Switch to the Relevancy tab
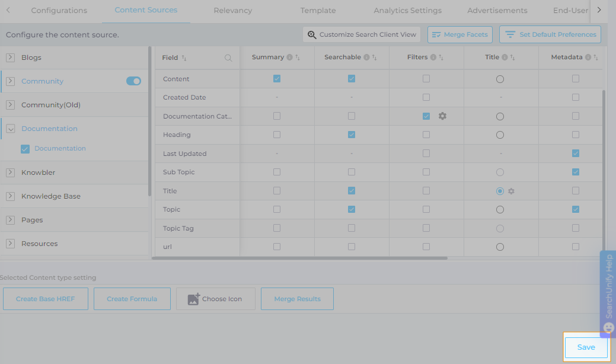Image resolution: width=616 pixels, height=364 pixels. [x=232, y=11]
